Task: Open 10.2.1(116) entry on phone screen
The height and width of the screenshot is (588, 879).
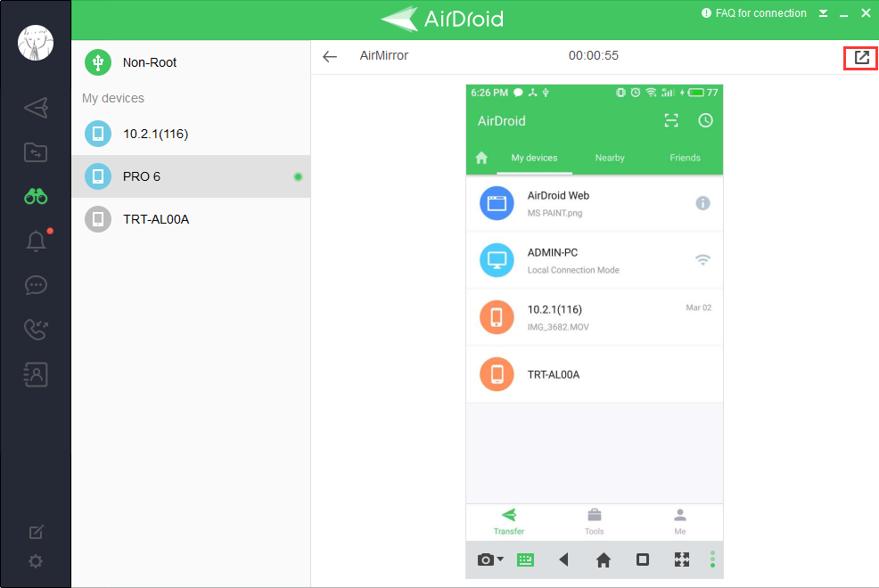Action: pos(595,317)
